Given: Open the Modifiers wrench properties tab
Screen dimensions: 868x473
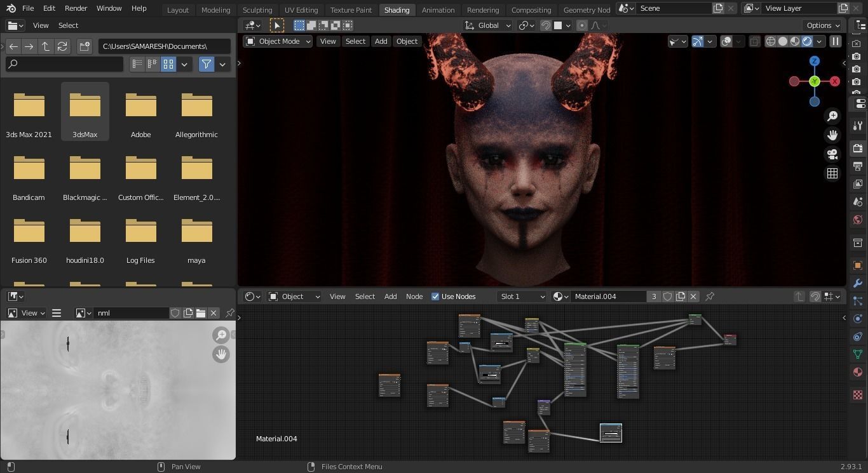Looking at the screenshot, I should pos(858,283).
